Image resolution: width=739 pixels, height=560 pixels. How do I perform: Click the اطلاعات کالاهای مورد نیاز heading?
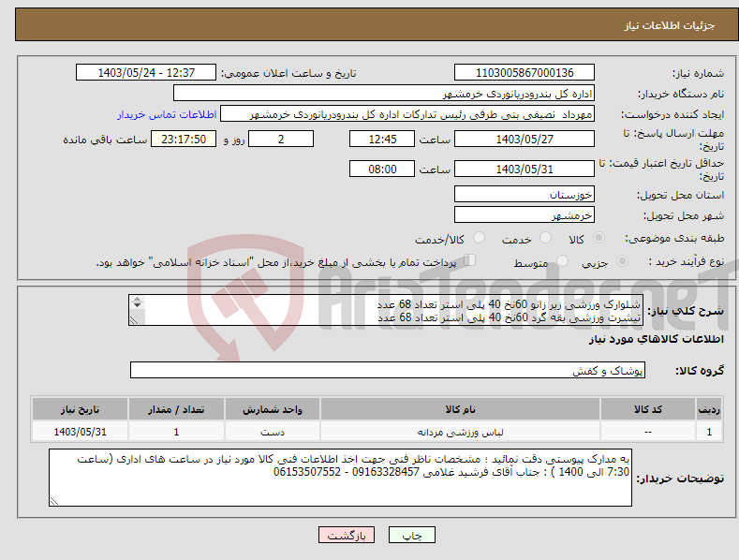(656, 339)
